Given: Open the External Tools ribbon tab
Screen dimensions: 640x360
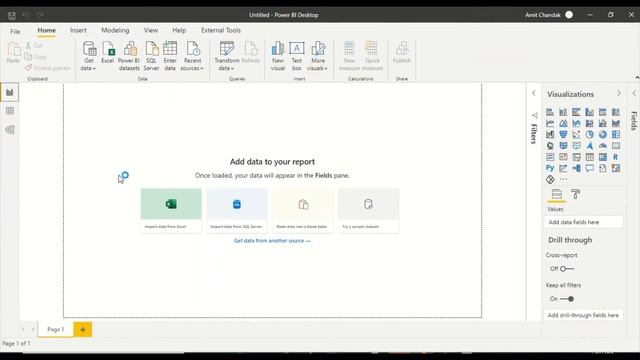Looking at the screenshot, I should 221,30.
